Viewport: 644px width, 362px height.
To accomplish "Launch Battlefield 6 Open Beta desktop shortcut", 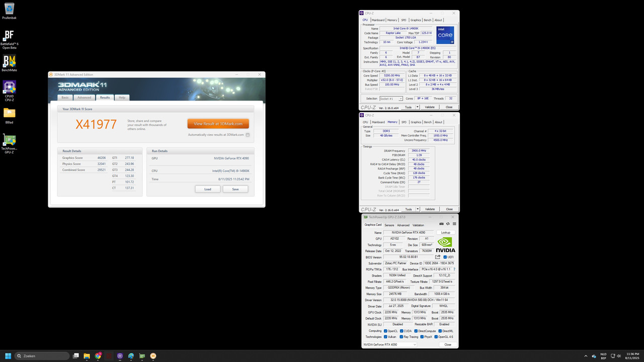I will click(x=9, y=39).
